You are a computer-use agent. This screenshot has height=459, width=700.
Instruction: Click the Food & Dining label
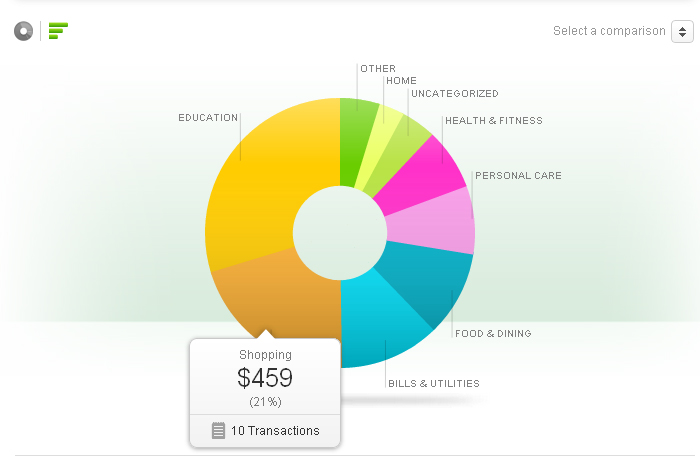(x=493, y=334)
